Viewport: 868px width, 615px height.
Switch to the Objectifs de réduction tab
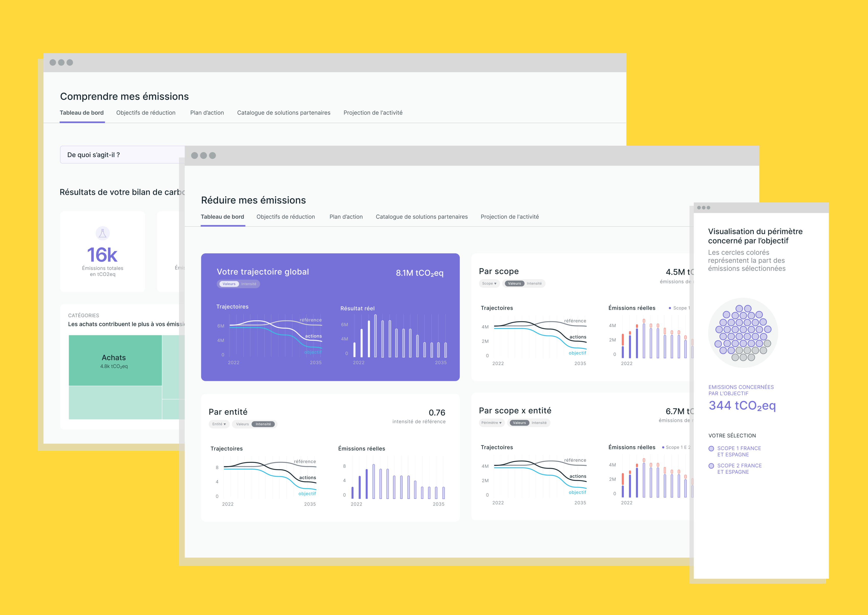285,217
